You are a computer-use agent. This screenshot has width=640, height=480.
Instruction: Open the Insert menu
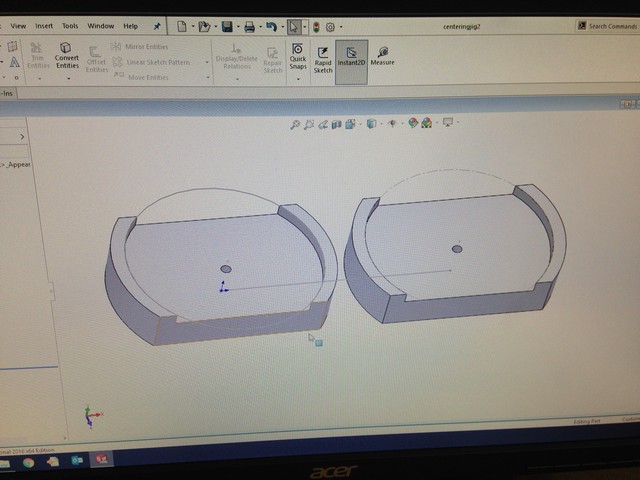click(44, 25)
